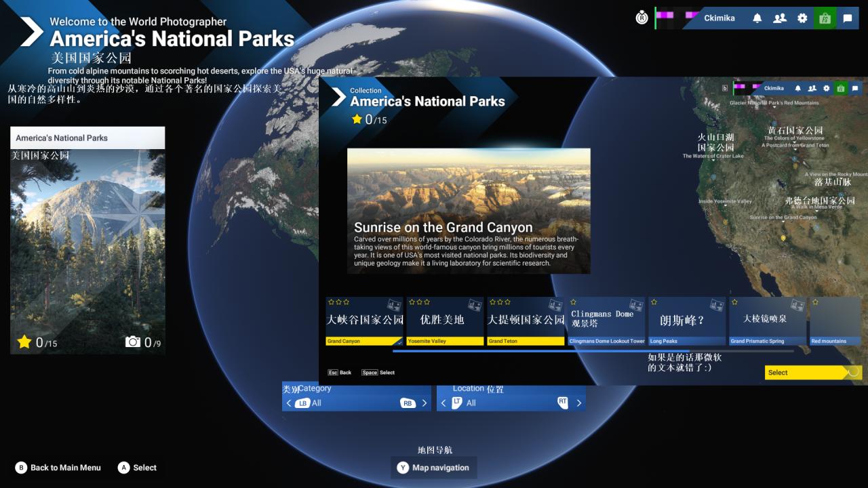Image resolution: width=868 pixels, height=488 pixels.
Task: Click 'A Walk in Mesa Verde' map label
Action: click(816, 207)
